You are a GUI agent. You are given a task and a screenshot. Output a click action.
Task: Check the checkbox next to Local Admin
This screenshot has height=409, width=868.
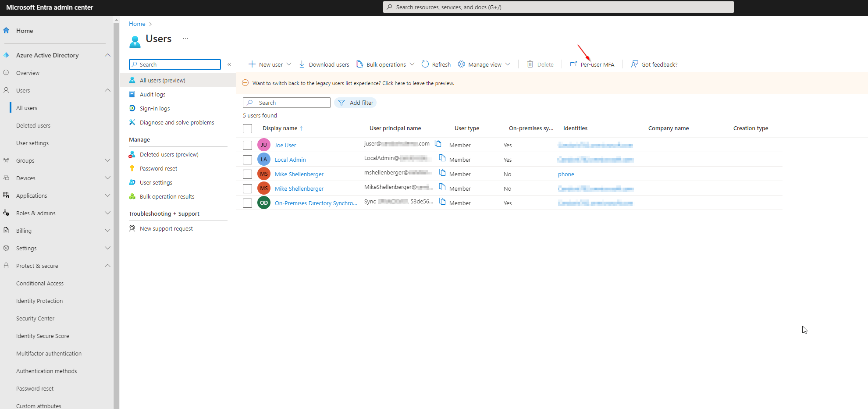tap(247, 159)
